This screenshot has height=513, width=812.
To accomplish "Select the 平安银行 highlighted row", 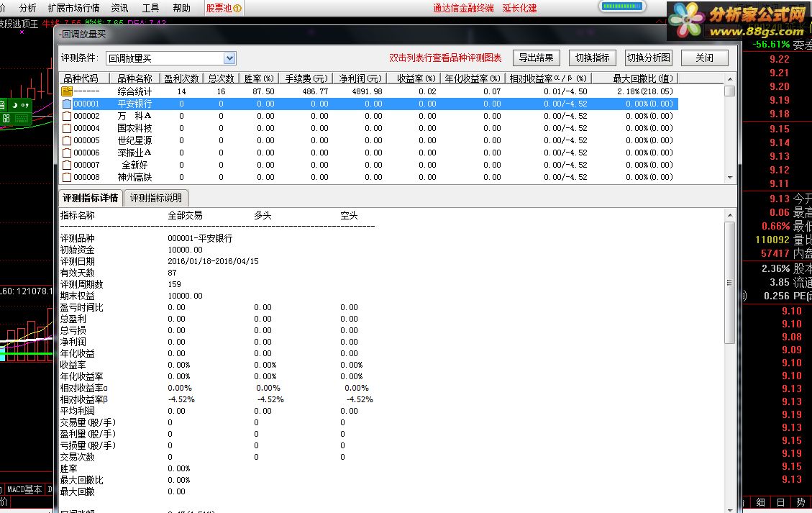I will click(369, 104).
